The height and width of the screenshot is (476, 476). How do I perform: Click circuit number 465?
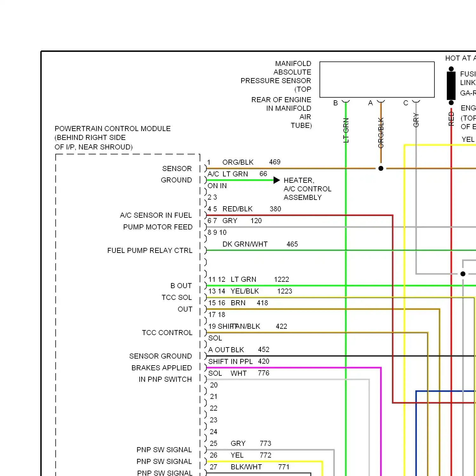tap(292, 244)
